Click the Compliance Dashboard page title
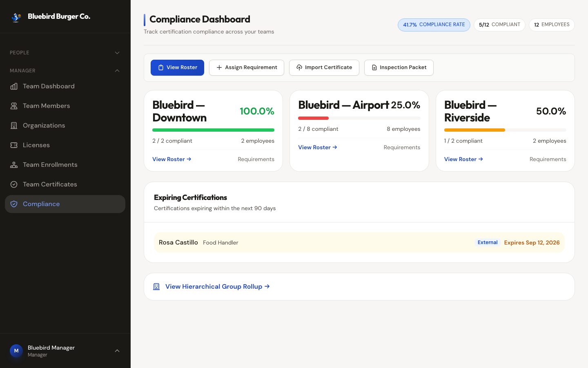 click(200, 19)
